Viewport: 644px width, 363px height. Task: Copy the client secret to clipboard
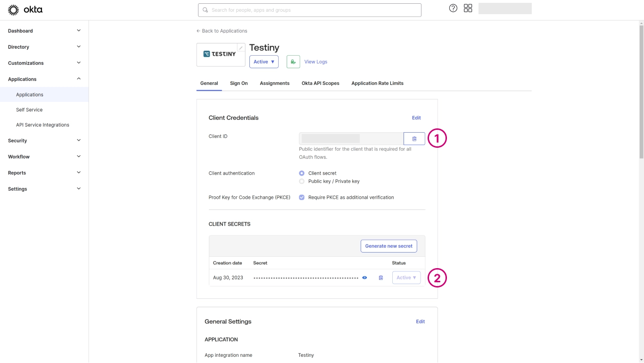coord(381,278)
